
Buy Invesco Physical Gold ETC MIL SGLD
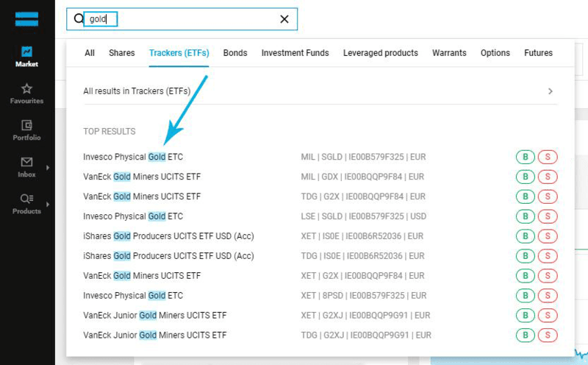tap(526, 157)
